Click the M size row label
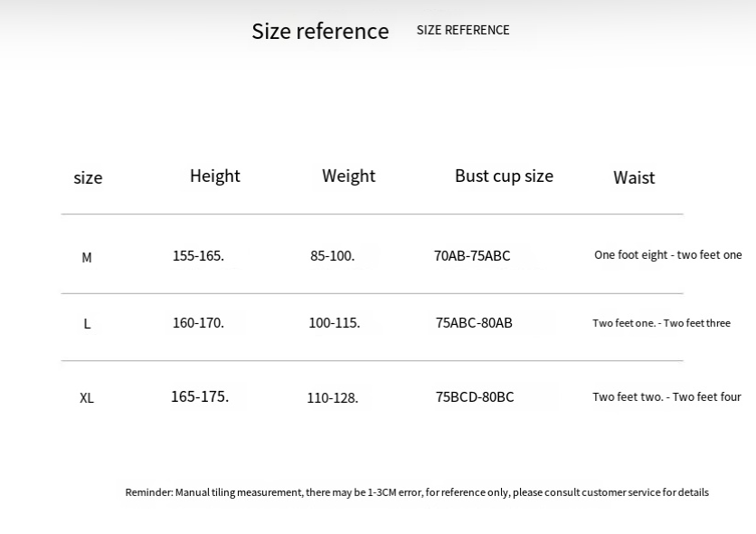 pyautogui.click(x=87, y=258)
